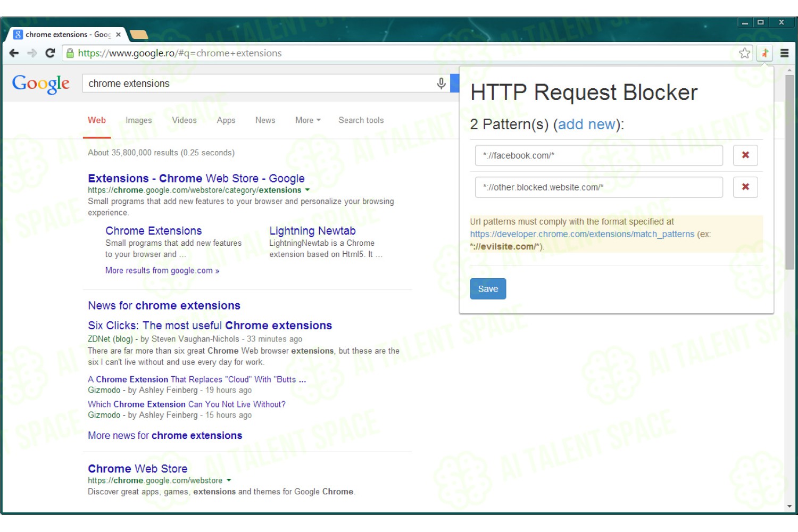The height and width of the screenshot is (532, 798).
Task: Reload the page with the refresh icon
Action: pos(50,53)
